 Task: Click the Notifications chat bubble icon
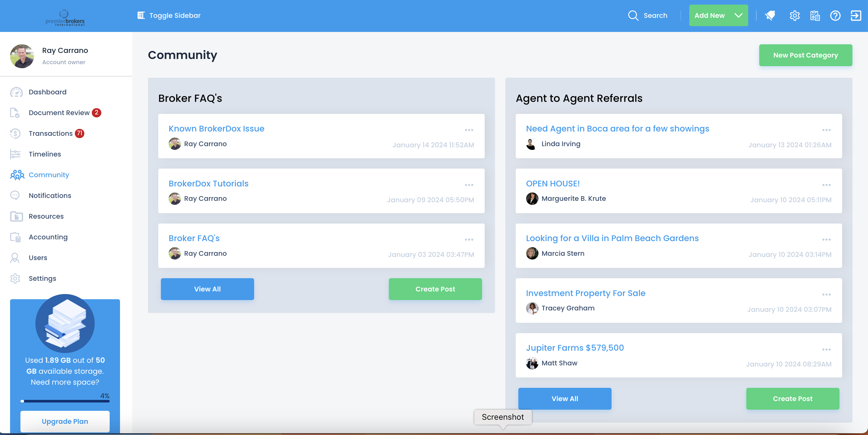[15, 195]
